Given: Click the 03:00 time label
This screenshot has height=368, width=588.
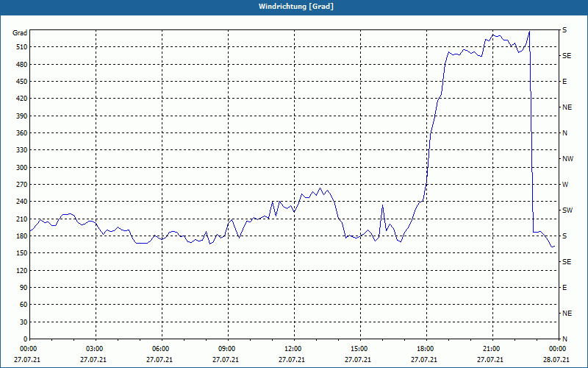Looking at the screenshot, I should click(96, 348).
